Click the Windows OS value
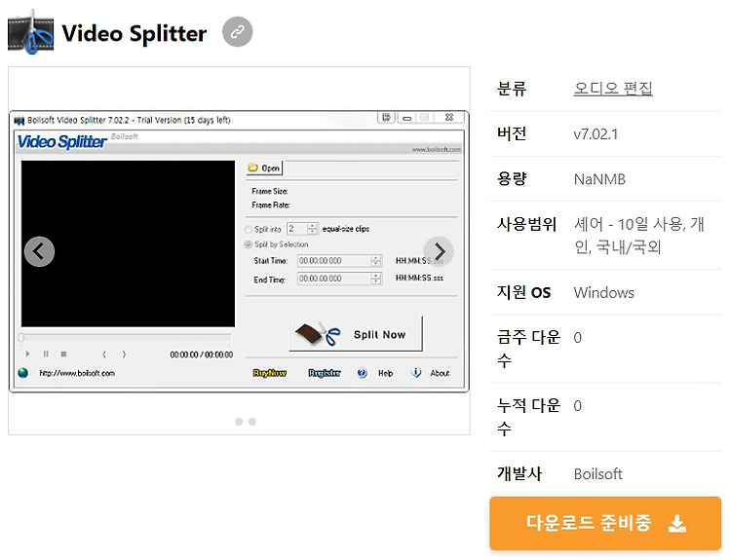The width and height of the screenshot is (731, 560). click(x=603, y=292)
